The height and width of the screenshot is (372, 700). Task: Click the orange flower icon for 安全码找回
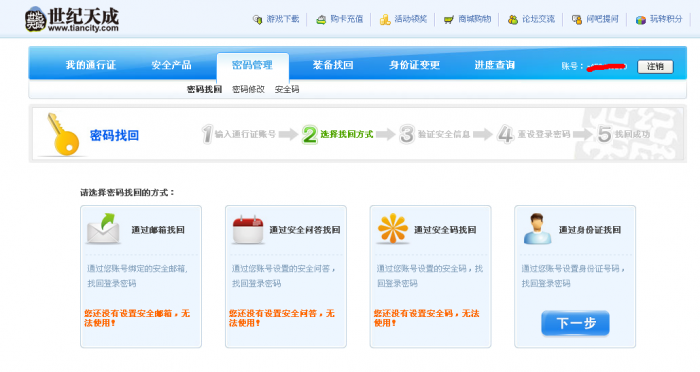[392, 229]
